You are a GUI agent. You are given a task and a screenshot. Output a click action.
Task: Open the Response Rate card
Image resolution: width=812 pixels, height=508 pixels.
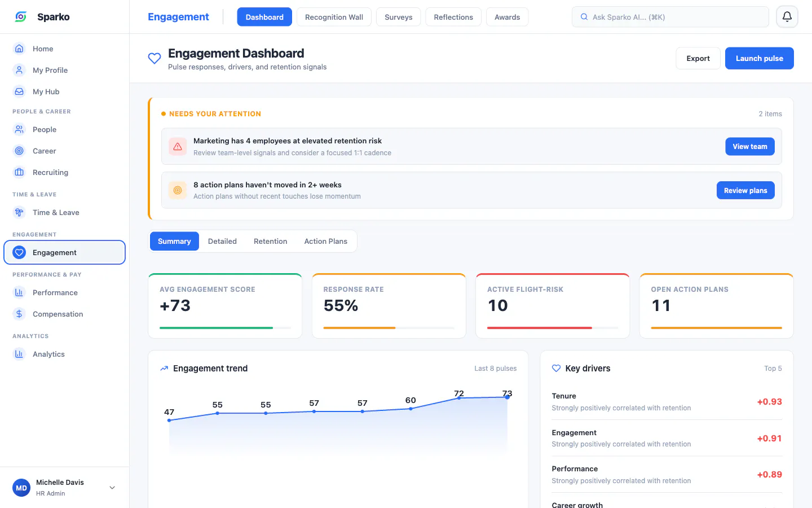pos(389,306)
